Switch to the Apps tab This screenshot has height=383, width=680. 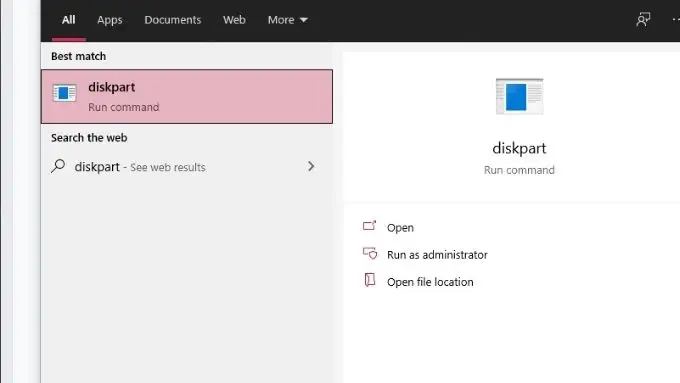click(x=109, y=20)
